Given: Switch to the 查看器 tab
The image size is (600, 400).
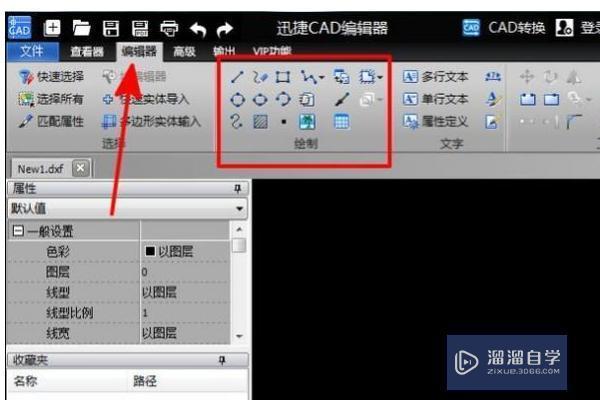Looking at the screenshot, I should (x=87, y=51).
